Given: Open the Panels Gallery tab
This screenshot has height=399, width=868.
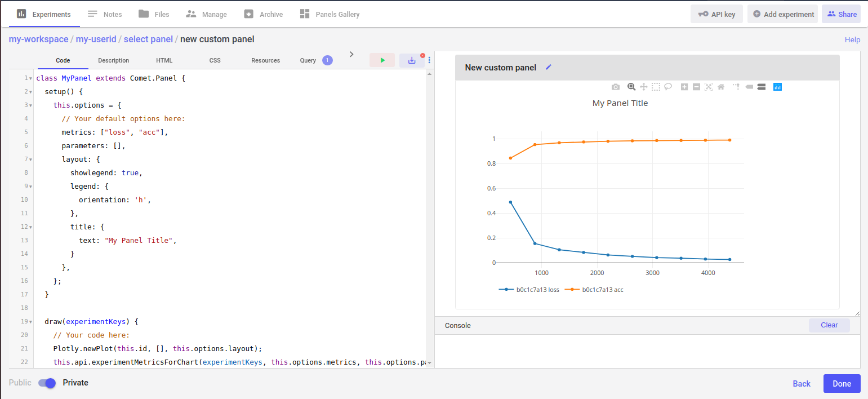Looking at the screenshot, I should click(330, 14).
